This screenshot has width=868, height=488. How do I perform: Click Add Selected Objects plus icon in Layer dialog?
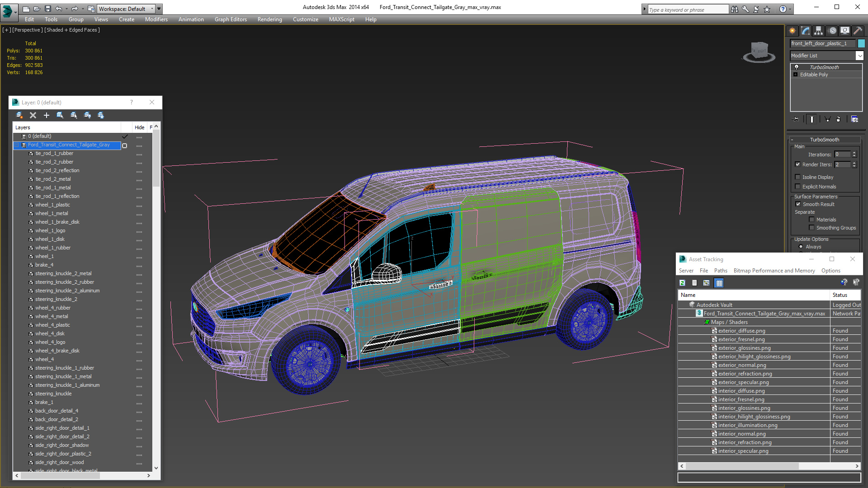tap(47, 115)
